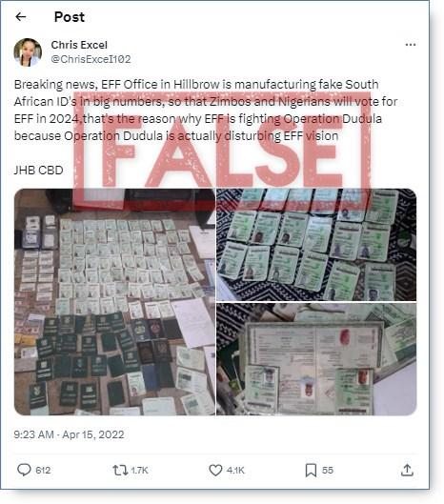View the 4.1K likes count
Image resolution: width=444 pixels, height=504 pixels.
pos(235,471)
